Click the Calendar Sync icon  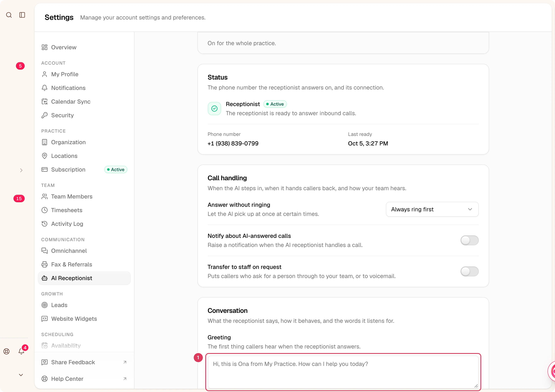tap(45, 102)
